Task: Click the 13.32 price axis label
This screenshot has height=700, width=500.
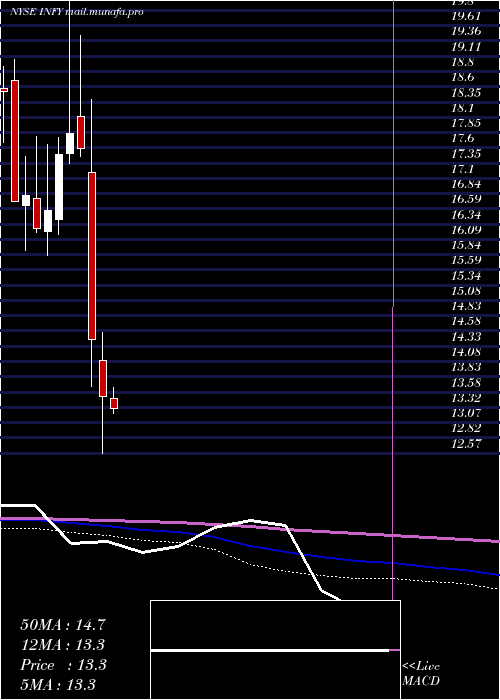Action: tap(466, 398)
